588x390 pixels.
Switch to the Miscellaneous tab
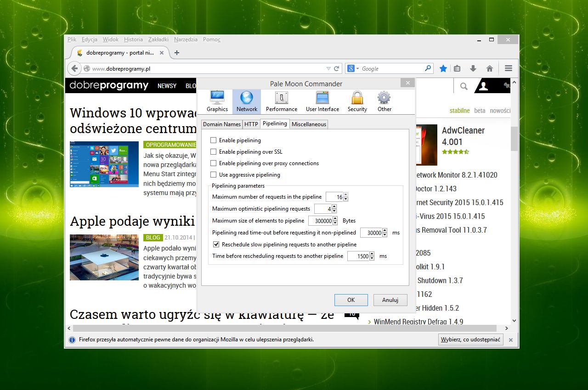pos(309,124)
